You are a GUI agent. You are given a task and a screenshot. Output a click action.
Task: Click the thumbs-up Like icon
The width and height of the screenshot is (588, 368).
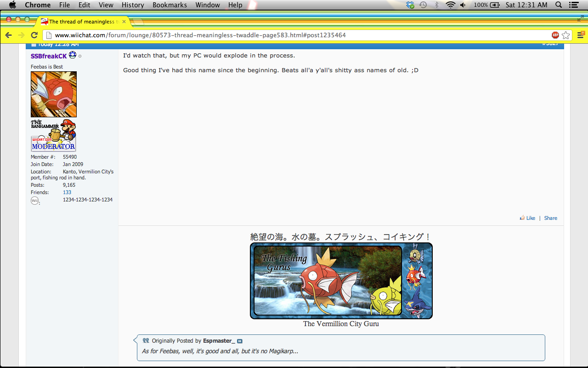pyautogui.click(x=522, y=218)
